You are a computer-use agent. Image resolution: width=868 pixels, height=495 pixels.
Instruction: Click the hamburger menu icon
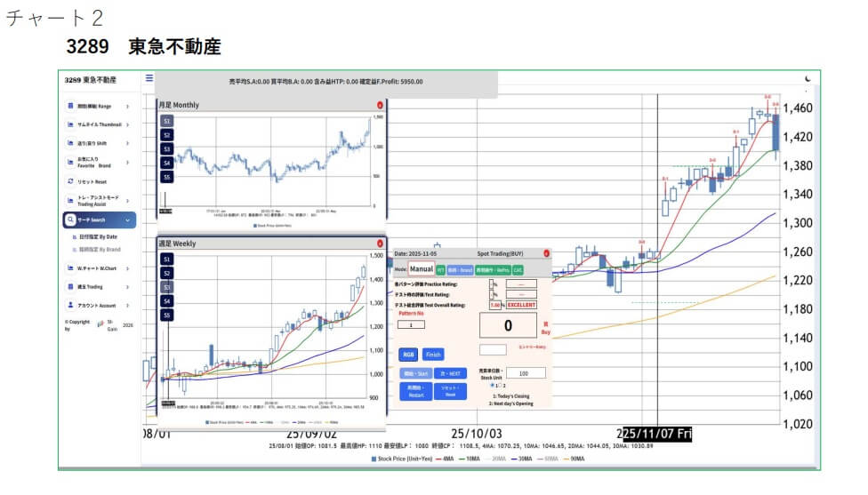149,78
